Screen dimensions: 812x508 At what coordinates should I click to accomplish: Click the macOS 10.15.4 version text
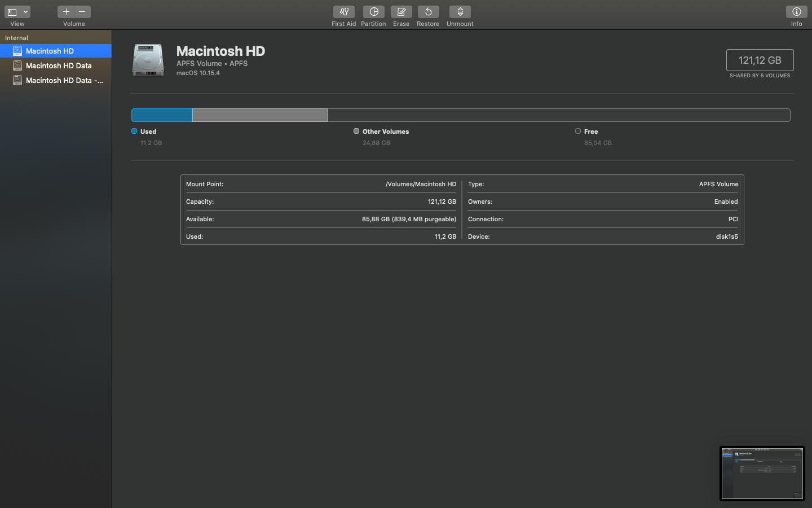tap(198, 73)
